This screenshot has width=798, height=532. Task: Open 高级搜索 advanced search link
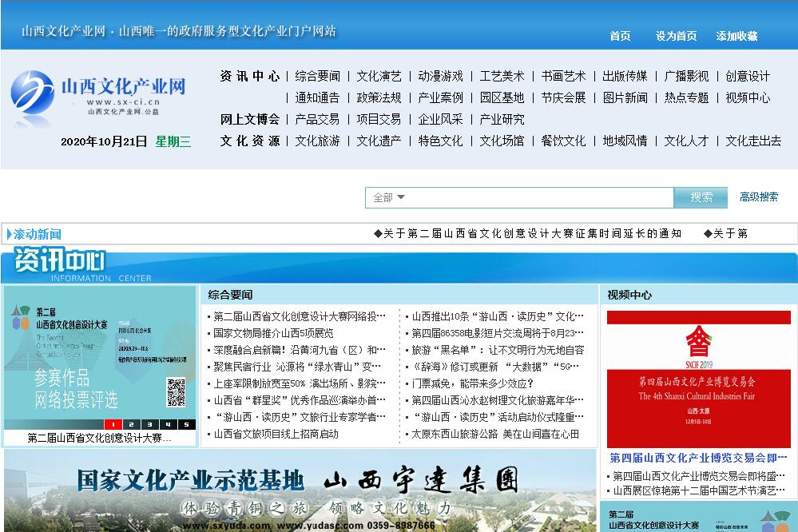tap(758, 197)
